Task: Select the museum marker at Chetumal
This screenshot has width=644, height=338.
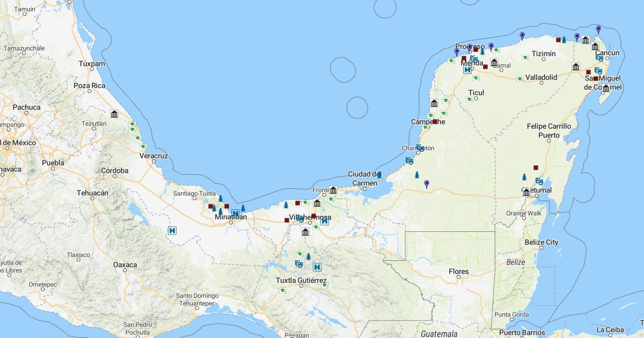Action: (x=526, y=193)
